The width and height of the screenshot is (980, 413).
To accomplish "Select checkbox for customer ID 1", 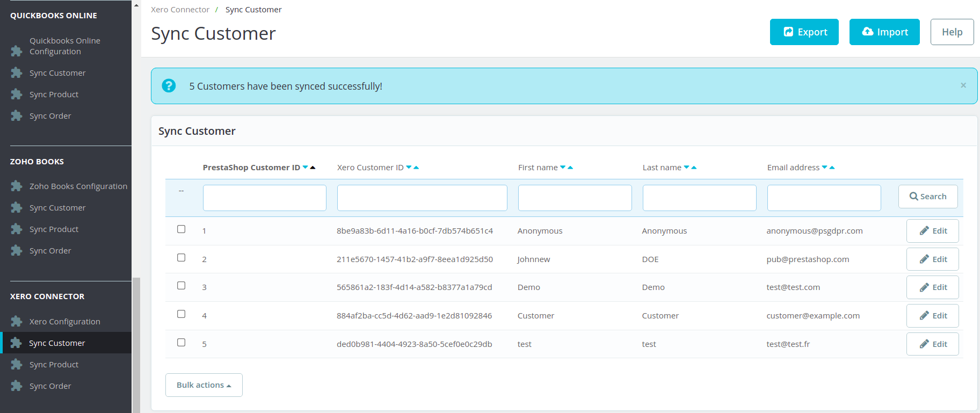I will click(x=182, y=229).
